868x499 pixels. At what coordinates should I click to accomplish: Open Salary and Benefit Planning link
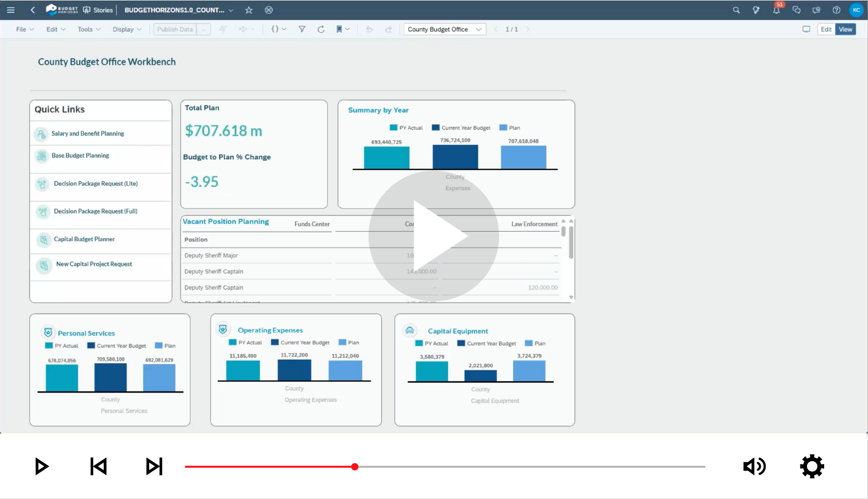[x=87, y=134]
